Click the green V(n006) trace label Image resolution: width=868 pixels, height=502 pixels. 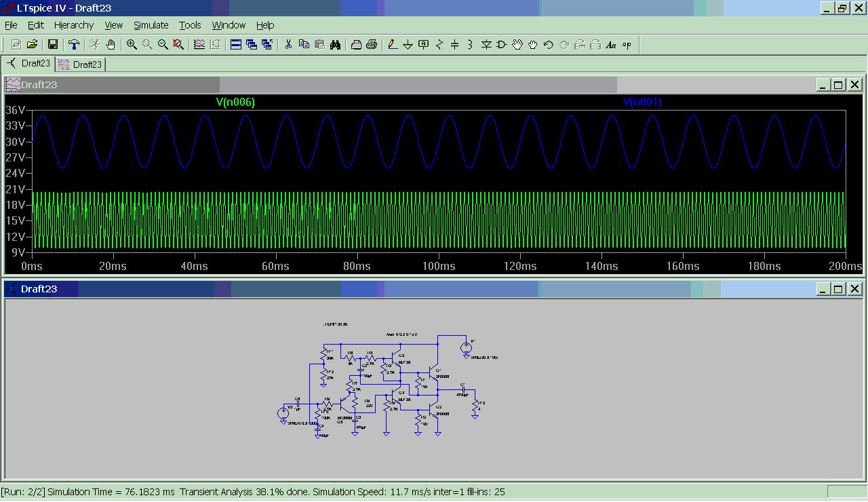235,102
